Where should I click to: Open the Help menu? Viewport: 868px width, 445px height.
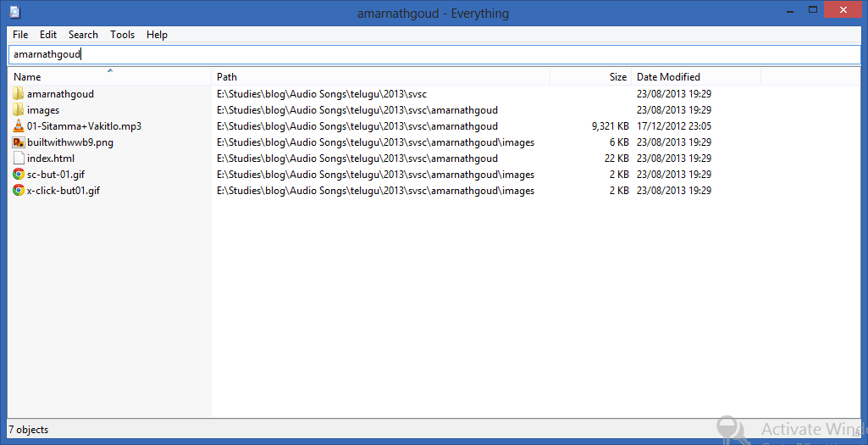(157, 35)
